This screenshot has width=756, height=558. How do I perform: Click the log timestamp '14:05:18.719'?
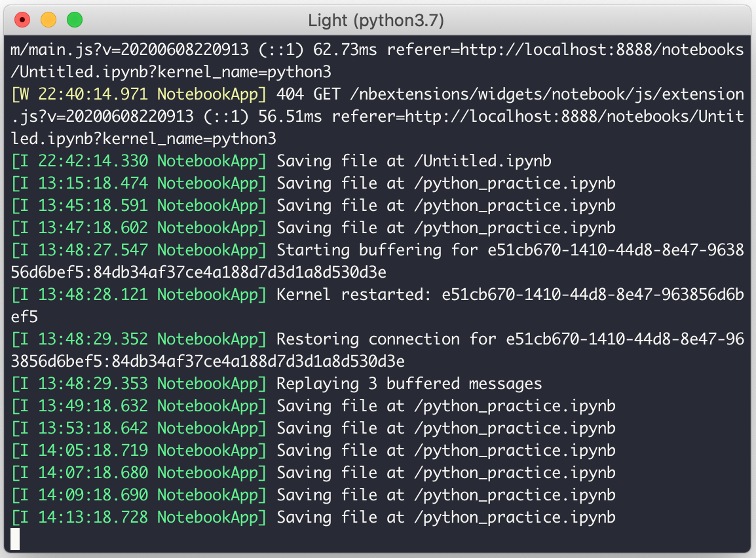coord(93,450)
